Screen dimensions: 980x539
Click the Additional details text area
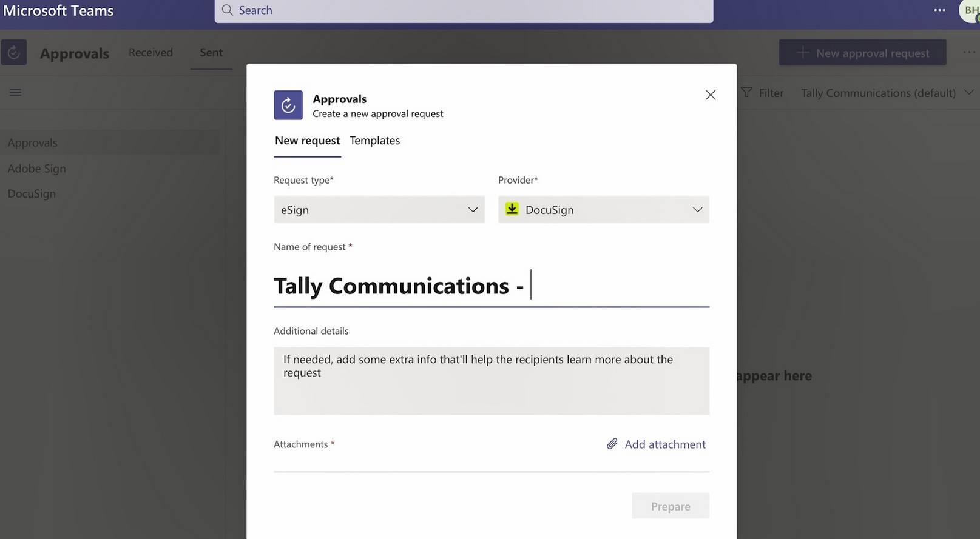(492, 381)
